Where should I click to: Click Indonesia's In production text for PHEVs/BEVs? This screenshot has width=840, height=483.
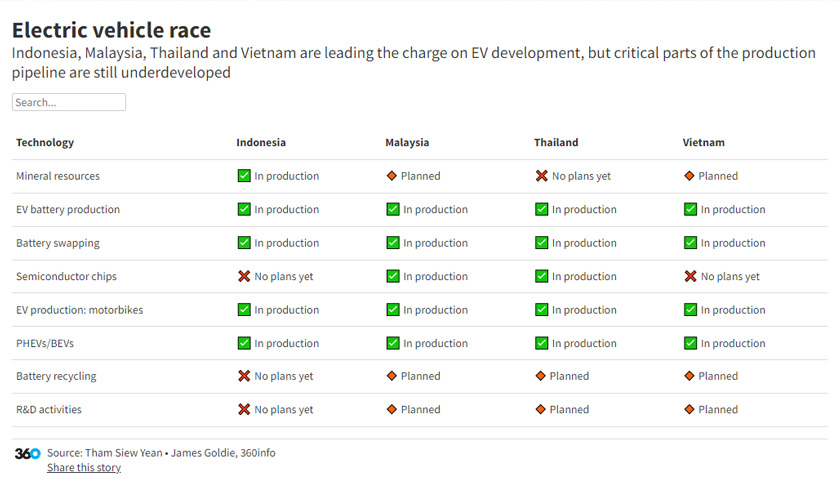[287, 343]
